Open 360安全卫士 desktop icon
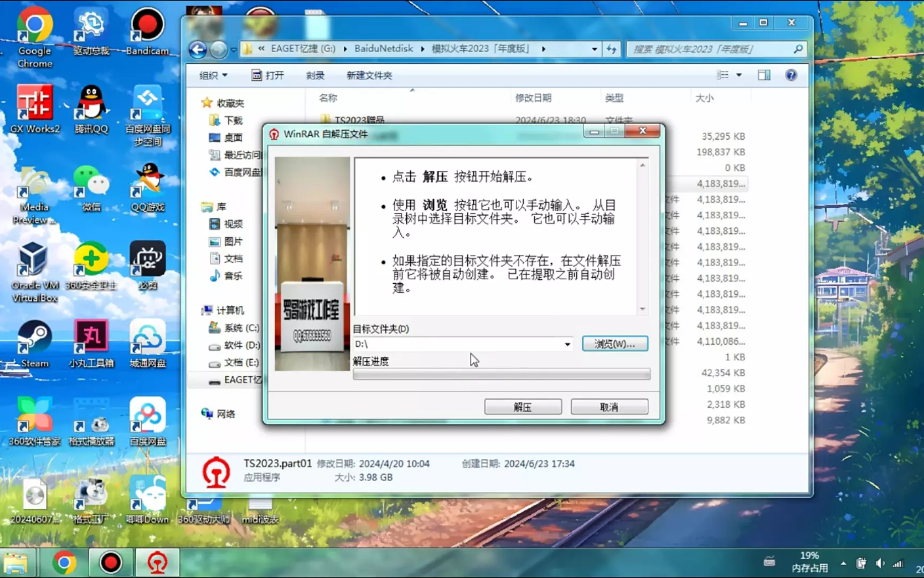This screenshot has height=578, width=924. 91,265
